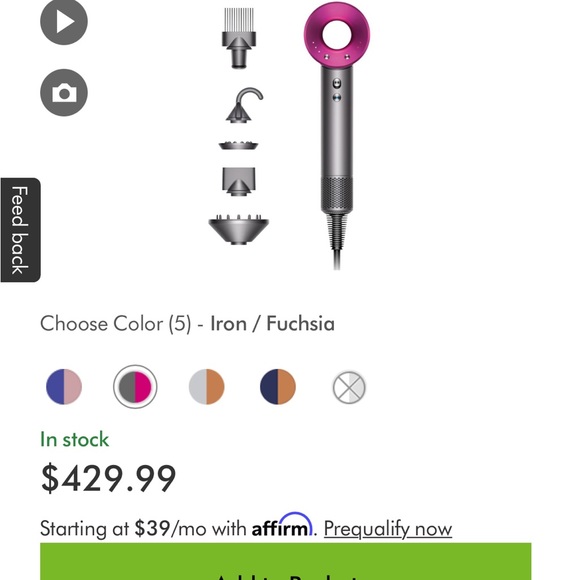Click the fuchsia hair dryer product image
Image resolution: width=580 pixels, height=580 pixels.
coord(337,135)
